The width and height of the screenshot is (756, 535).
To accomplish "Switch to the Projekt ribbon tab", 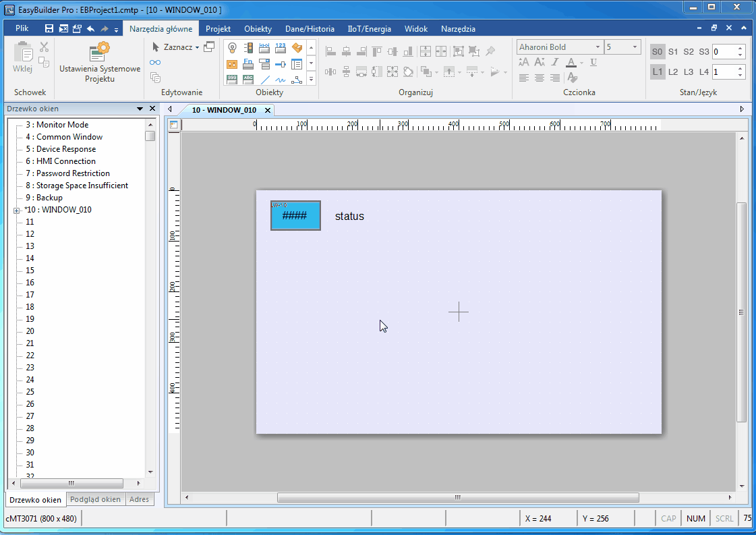I will pos(218,29).
